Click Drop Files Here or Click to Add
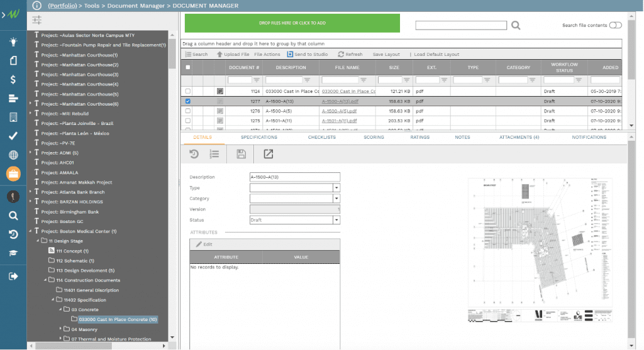The width and height of the screenshot is (644, 350). (x=292, y=23)
